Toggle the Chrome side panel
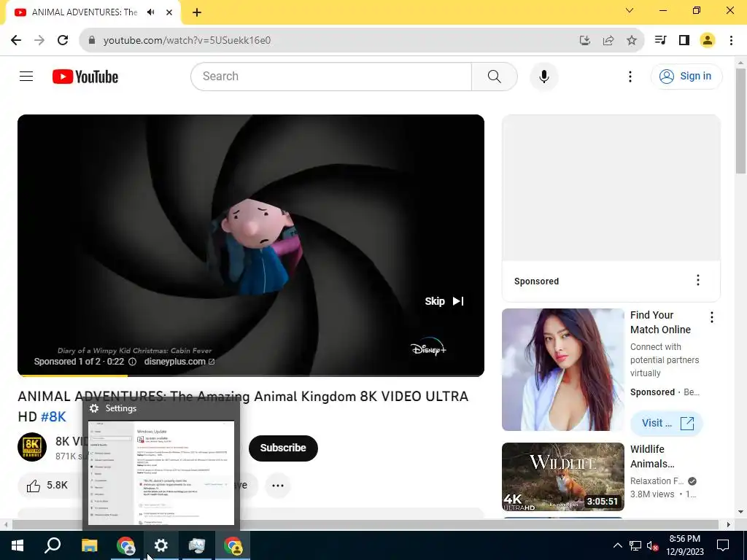This screenshot has height=560, width=747. (684, 40)
